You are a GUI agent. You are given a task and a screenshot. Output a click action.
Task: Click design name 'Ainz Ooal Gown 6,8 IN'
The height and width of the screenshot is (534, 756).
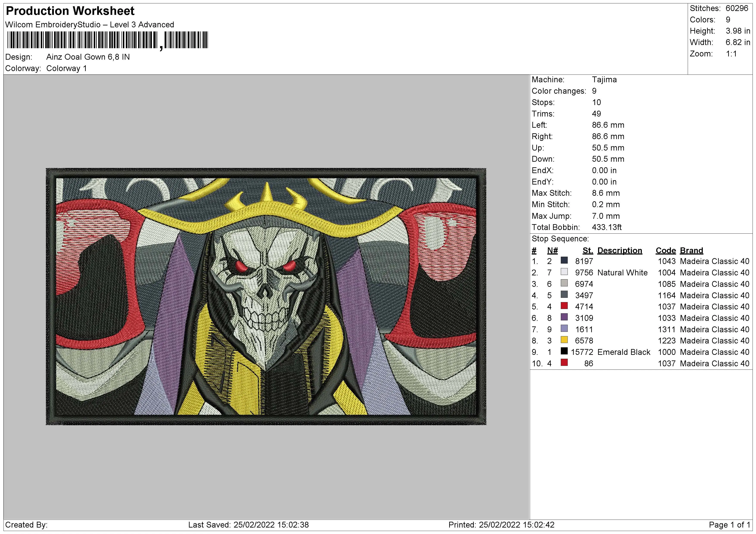coord(88,57)
